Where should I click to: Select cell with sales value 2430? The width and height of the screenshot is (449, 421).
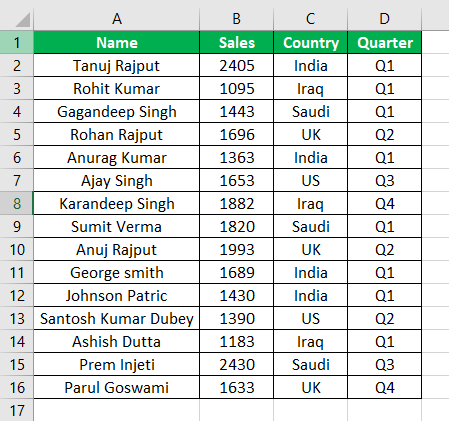pyautogui.click(x=237, y=364)
